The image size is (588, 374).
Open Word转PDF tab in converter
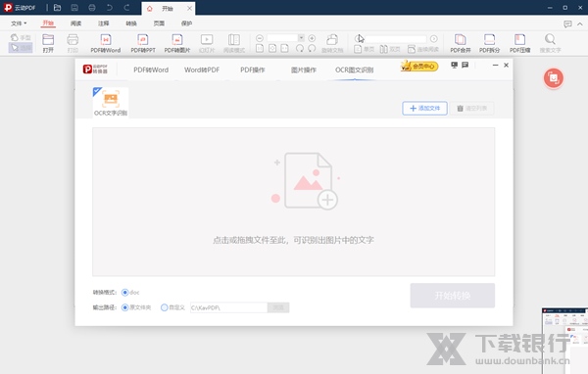(202, 70)
